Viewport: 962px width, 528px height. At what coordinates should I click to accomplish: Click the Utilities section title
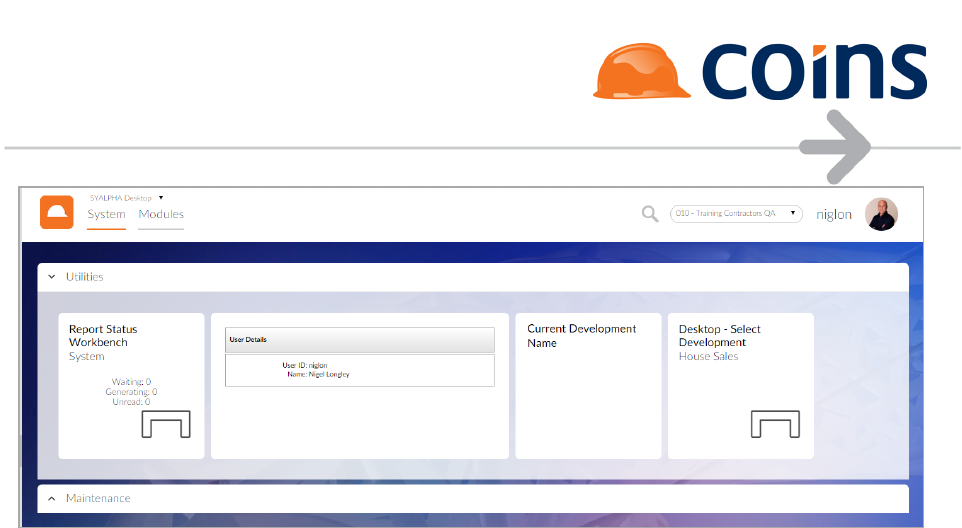coord(85,277)
